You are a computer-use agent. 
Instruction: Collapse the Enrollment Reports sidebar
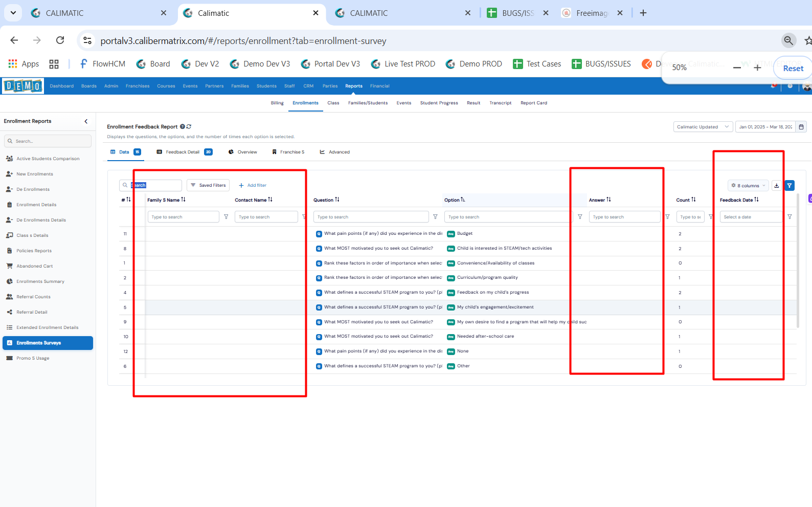[x=86, y=121]
